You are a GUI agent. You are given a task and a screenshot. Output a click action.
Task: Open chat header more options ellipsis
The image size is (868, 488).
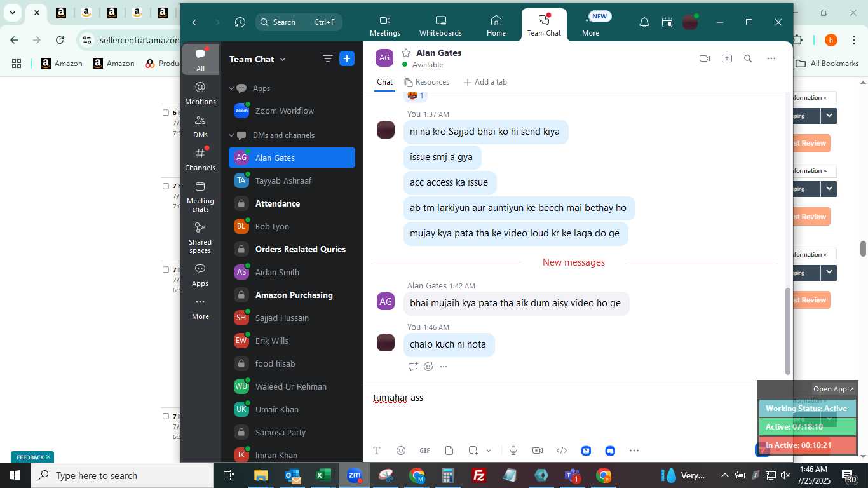pos(771,58)
